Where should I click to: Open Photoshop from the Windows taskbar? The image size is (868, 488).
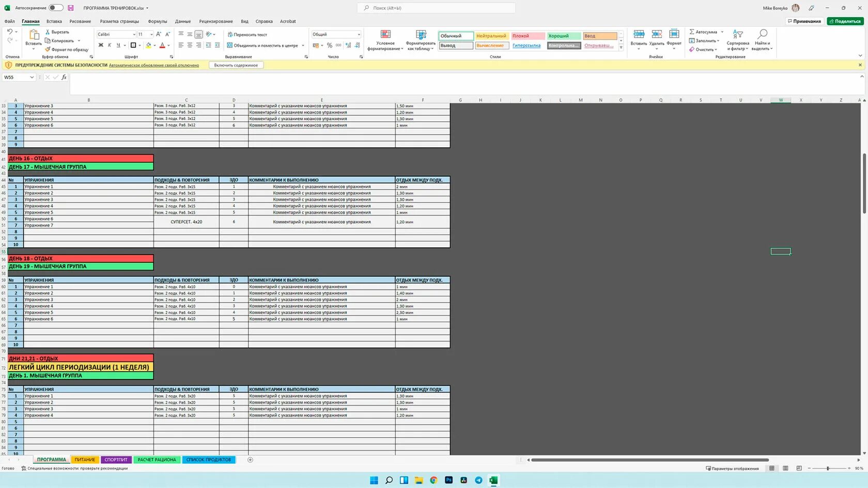point(448,480)
